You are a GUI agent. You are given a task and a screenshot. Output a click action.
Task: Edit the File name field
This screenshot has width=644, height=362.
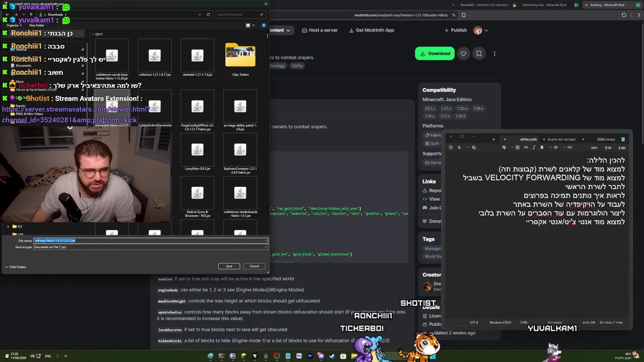150,240
